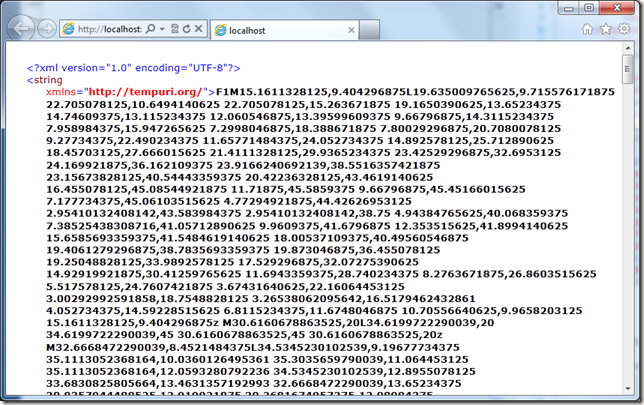Click the line starting with 33.6830825805664

pos(253,384)
